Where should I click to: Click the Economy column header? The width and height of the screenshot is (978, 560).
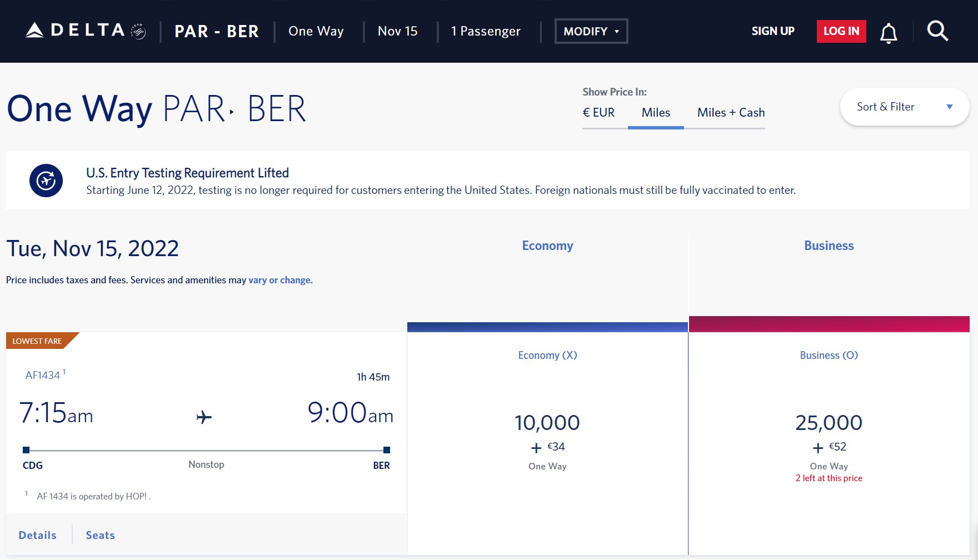coord(547,246)
